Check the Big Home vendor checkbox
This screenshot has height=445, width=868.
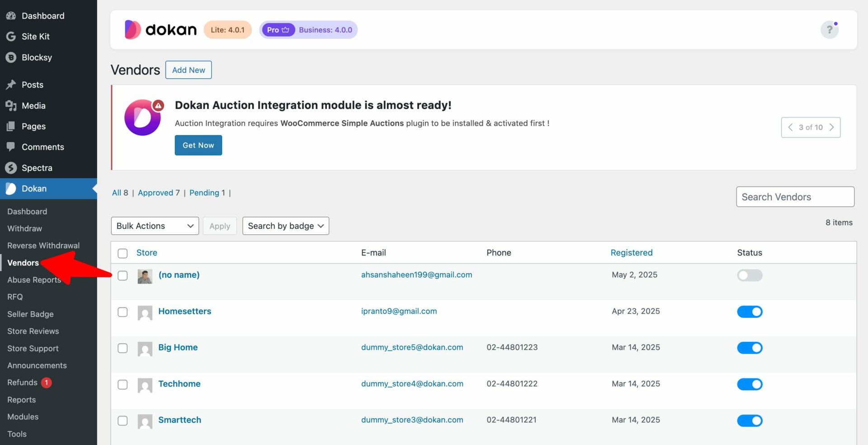pos(123,348)
